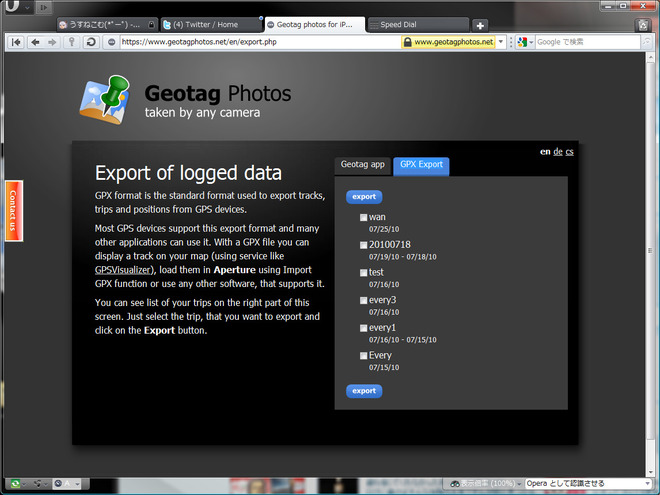Click the scroll-down arrow of the page scrollbar

click(x=650, y=472)
